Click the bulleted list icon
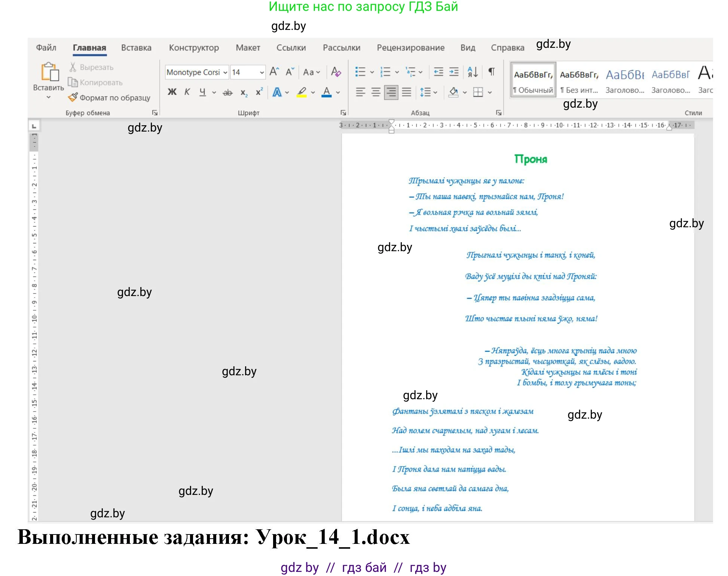This screenshot has height=576, width=728. pos(360,71)
